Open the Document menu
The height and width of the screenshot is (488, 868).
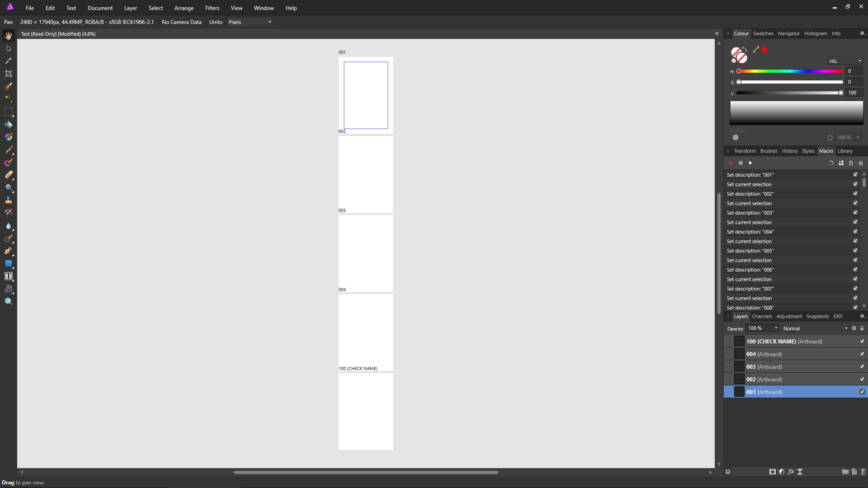(100, 8)
